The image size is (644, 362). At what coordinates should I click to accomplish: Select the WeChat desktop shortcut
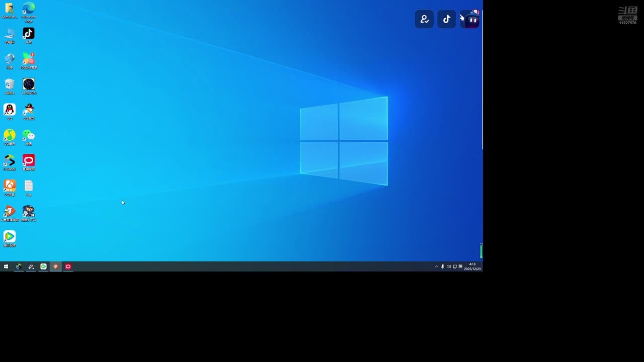29,137
